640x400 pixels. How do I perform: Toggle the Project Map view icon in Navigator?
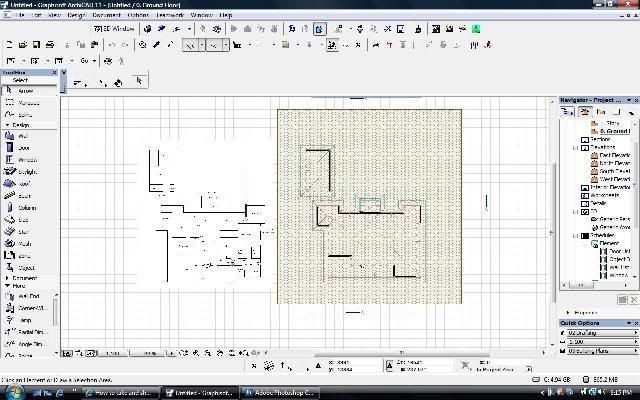point(584,111)
